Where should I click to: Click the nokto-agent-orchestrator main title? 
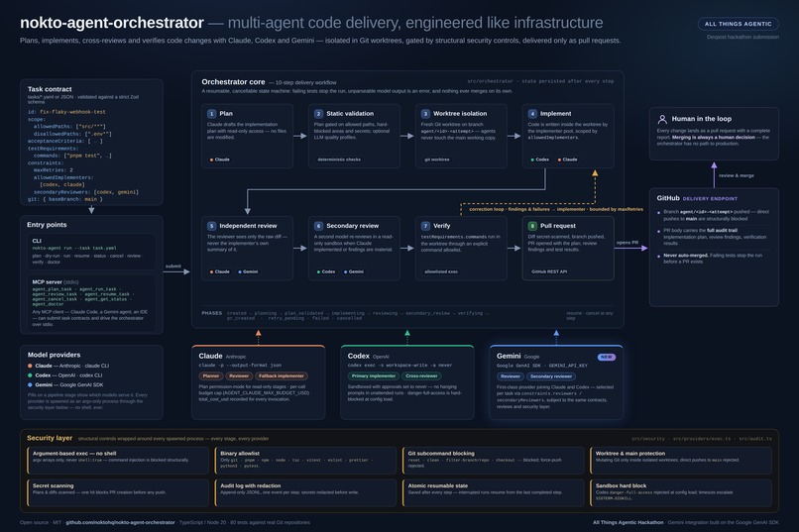pos(112,23)
